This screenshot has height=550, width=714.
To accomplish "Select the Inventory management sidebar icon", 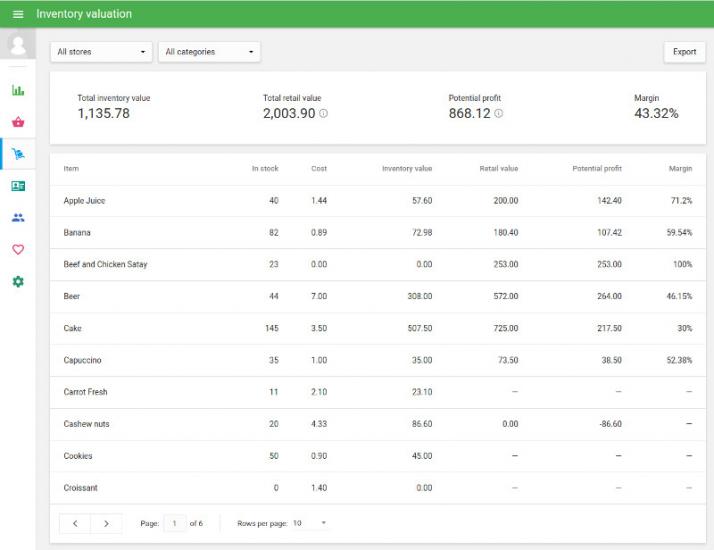I will pyautogui.click(x=18, y=154).
